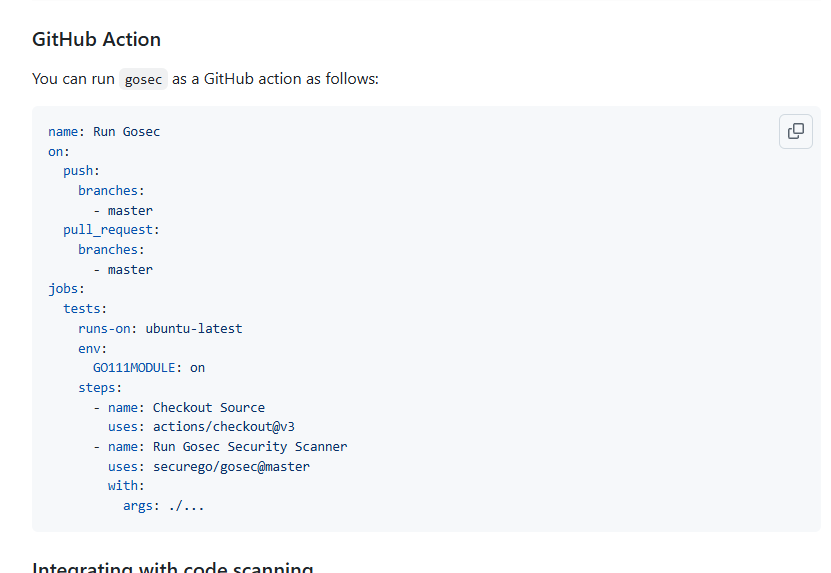This screenshot has width=831, height=573.
Task: Click the "push:" key in the code
Action: [x=82, y=171]
